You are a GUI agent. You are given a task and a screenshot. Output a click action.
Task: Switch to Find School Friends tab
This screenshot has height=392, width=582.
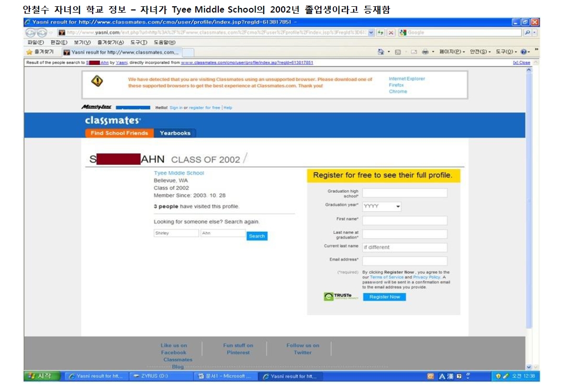[x=119, y=133]
